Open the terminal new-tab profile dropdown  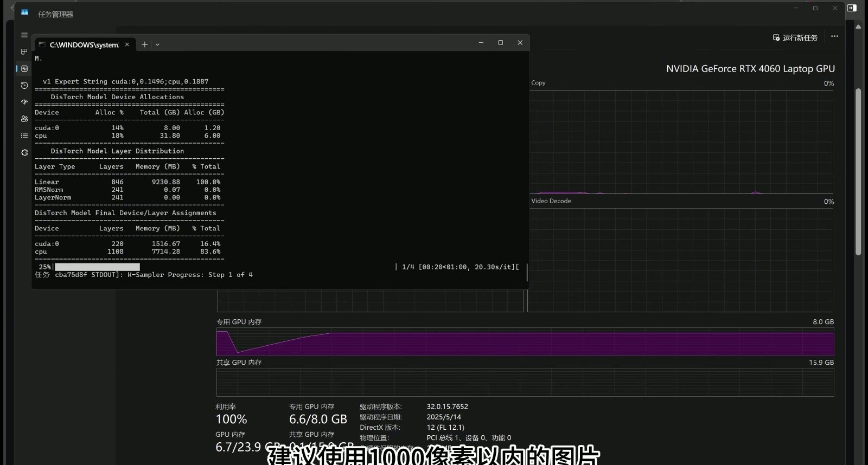(x=157, y=44)
